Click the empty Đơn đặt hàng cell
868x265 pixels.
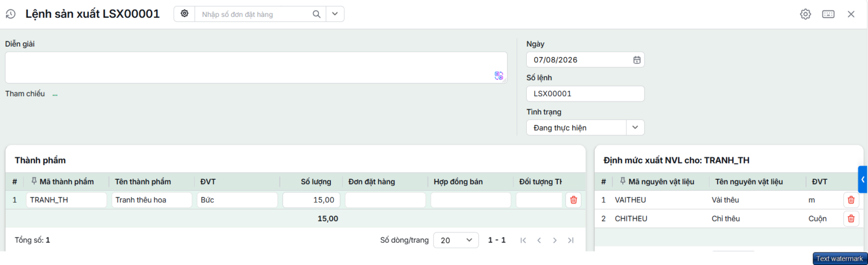point(385,200)
